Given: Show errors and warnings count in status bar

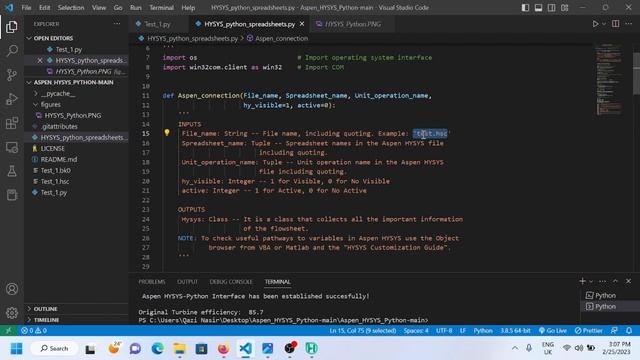Looking at the screenshot, I should pyautogui.click(x=34, y=330).
